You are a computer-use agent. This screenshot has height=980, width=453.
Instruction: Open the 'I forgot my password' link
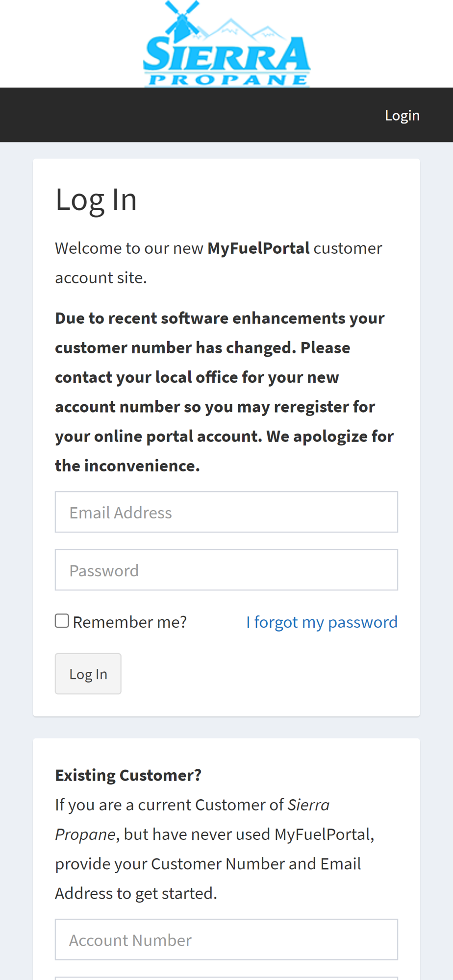pos(322,622)
